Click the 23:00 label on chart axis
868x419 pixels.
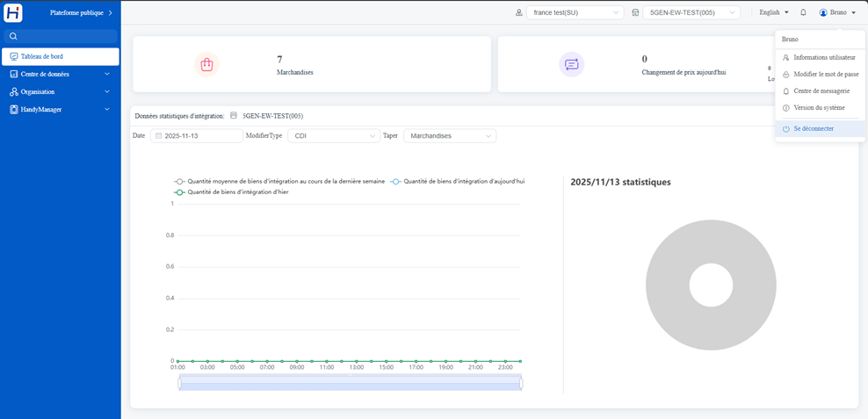tap(505, 367)
